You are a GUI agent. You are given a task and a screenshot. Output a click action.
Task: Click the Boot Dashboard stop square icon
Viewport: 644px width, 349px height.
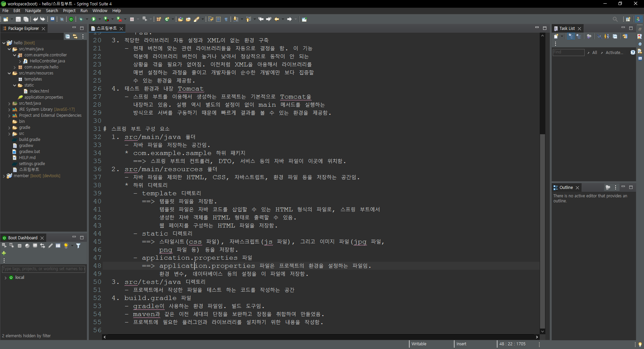pos(19,246)
